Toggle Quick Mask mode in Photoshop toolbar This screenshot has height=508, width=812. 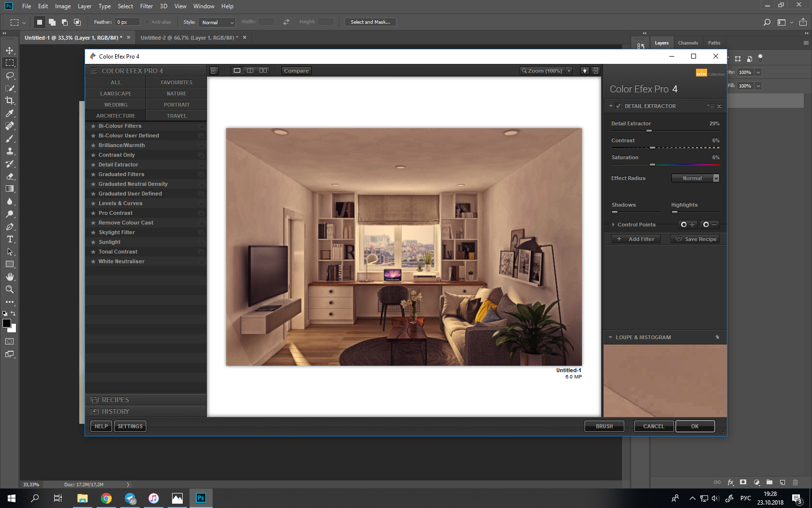point(10,342)
